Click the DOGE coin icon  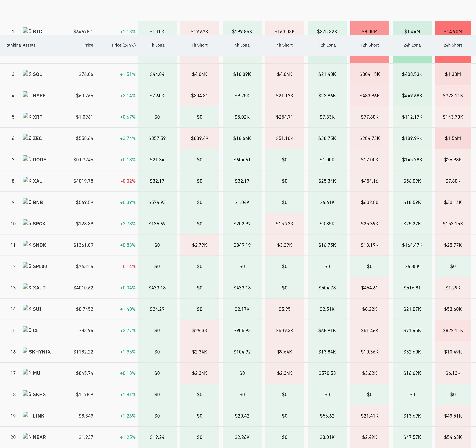[x=27, y=159]
